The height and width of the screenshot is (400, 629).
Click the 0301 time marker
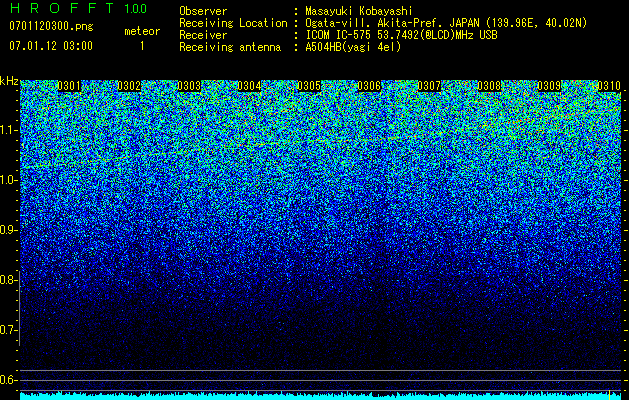(x=69, y=86)
